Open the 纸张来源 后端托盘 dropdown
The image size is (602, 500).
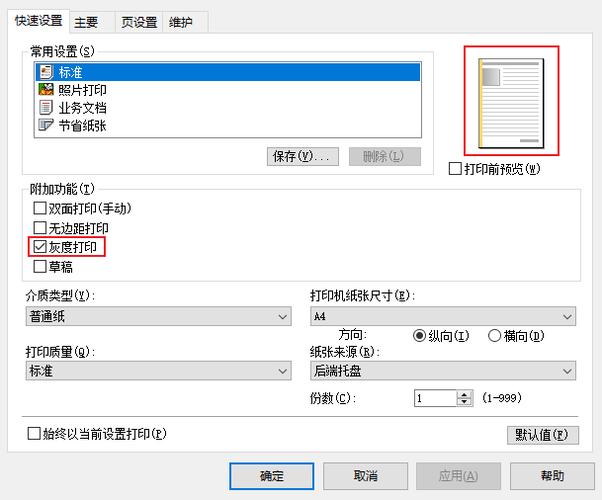443,371
